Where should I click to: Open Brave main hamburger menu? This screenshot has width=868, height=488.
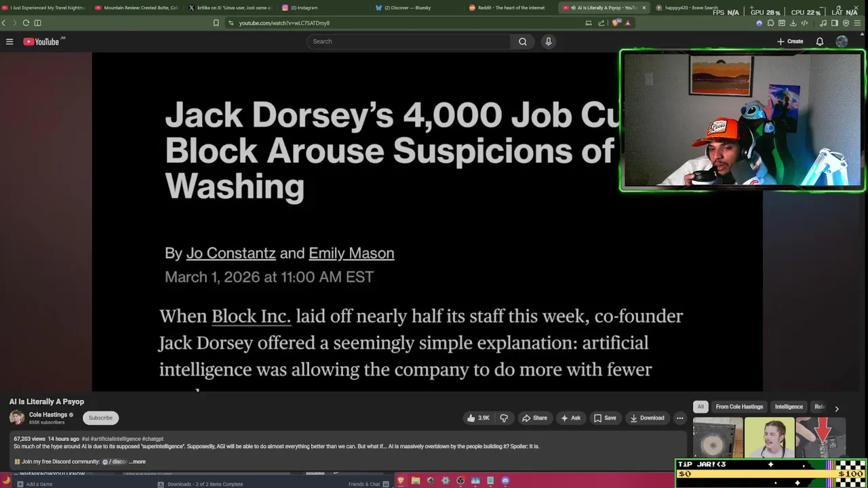pyautogui.click(x=858, y=22)
